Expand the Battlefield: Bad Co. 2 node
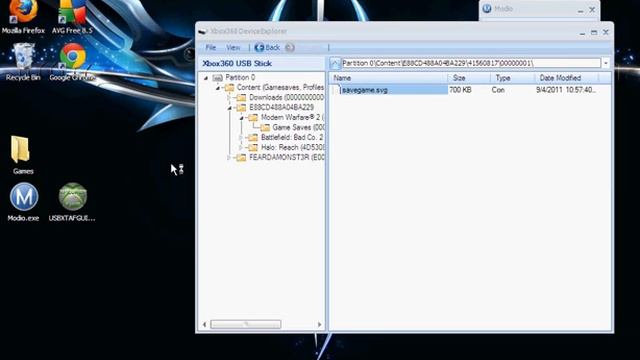The height and width of the screenshot is (360, 640). coord(241,138)
